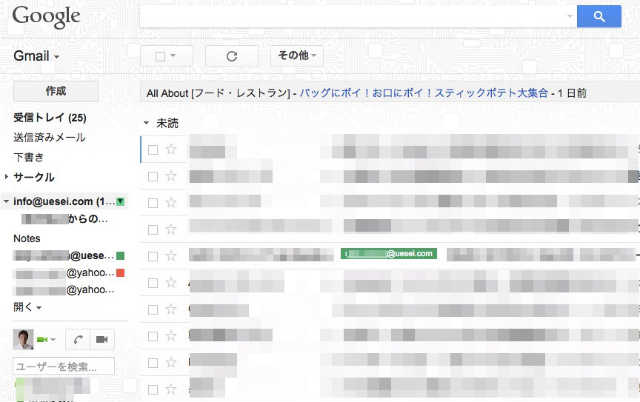Image resolution: width=640 pixels, height=402 pixels.
Task: Click the refresh mail icon
Action: (232, 56)
